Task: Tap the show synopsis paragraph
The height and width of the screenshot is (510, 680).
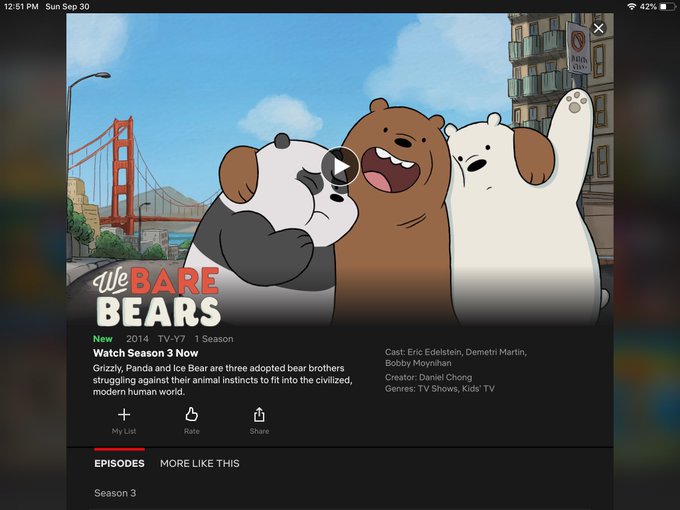Action: coord(222,380)
